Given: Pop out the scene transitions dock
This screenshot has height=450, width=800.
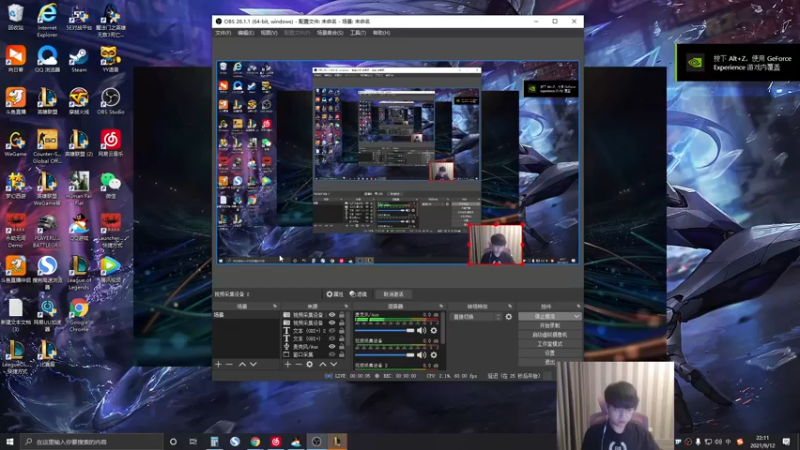Looking at the screenshot, I should 510,306.
